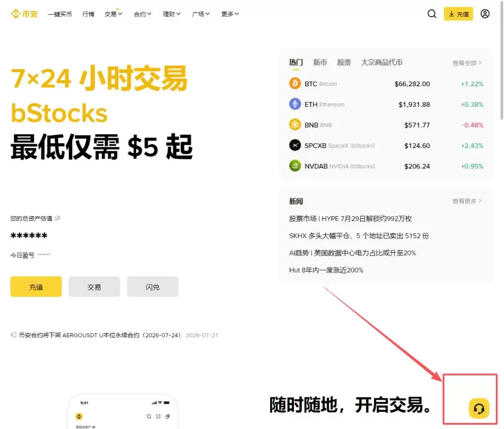Click the NVDAB price $206.24
Image resolution: width=504 pixels, height=429 pixels.
[417, 166]
